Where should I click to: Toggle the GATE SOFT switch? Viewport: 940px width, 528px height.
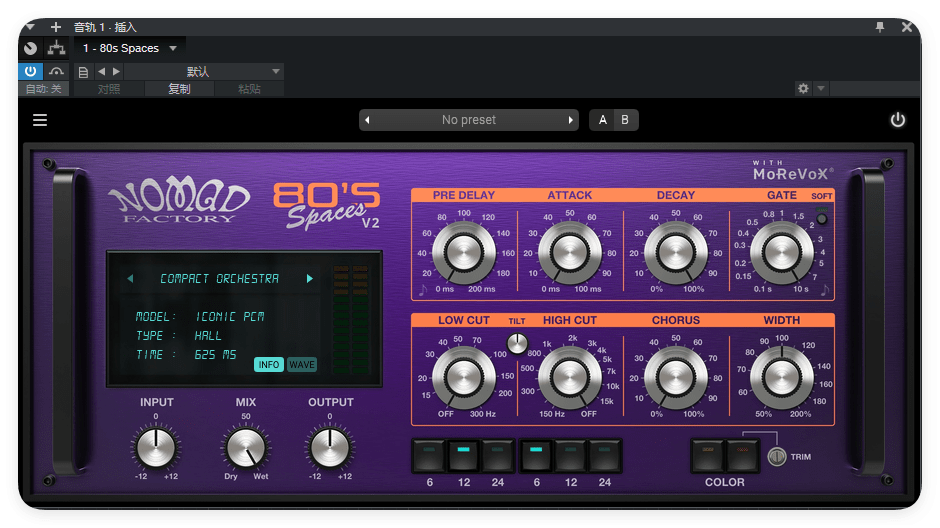pyautogui.click(x=822, y=218)
